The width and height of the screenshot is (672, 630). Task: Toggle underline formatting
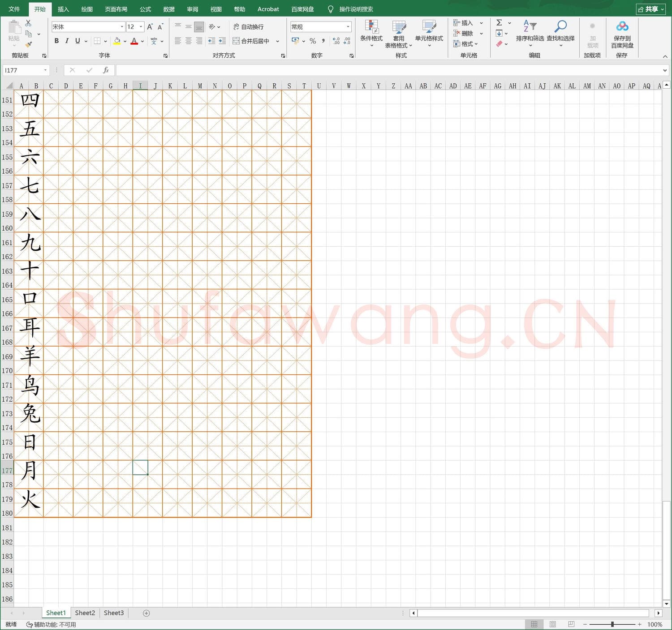(78, 41)
